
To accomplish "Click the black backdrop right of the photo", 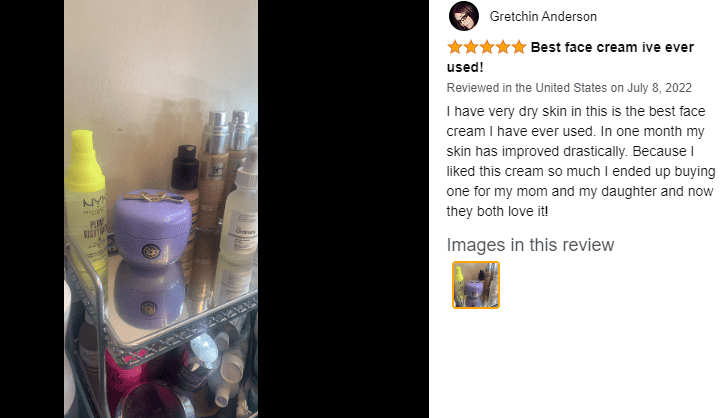I will click(x=343, y=209).
